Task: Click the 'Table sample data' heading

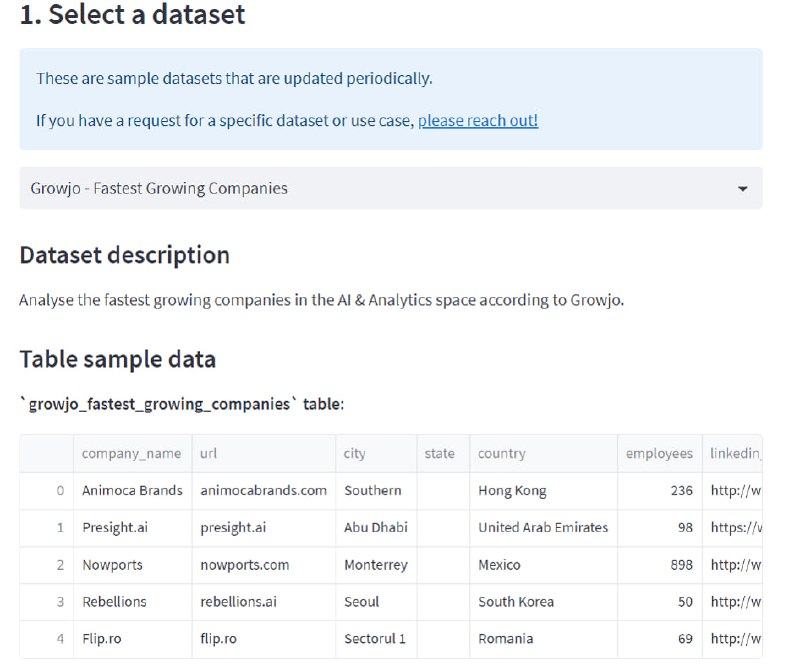Action: pyautogui.click(x=118, y=359)
